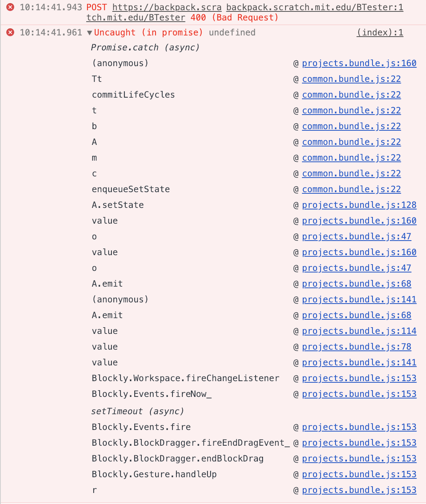Open the source for Blockly.Workspace.fireChangeListener

point(359,378)
